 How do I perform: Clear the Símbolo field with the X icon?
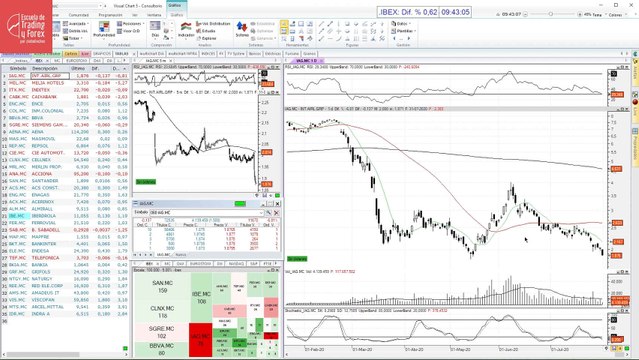[x=276, y=212]
